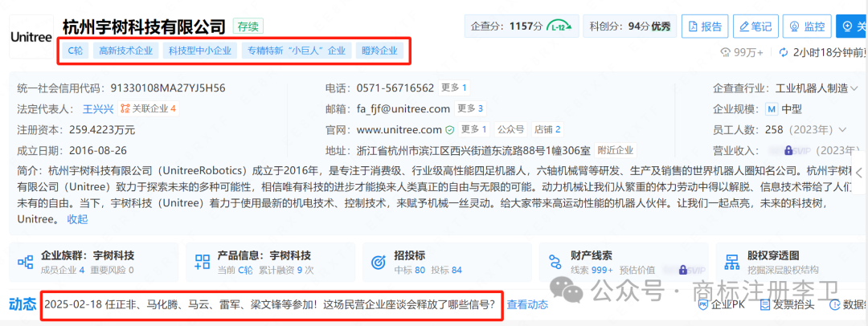Expand 更多 1 beside the official website

click(474, 129)
